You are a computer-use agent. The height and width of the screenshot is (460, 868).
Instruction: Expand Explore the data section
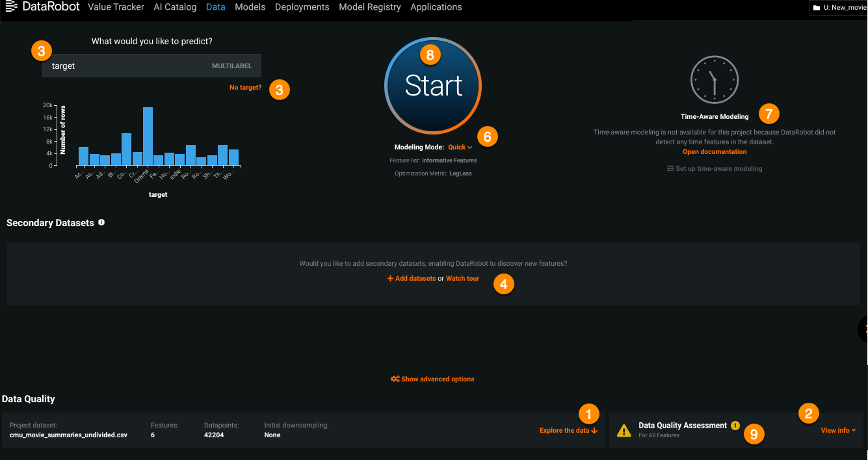click(x=568, y=430)
